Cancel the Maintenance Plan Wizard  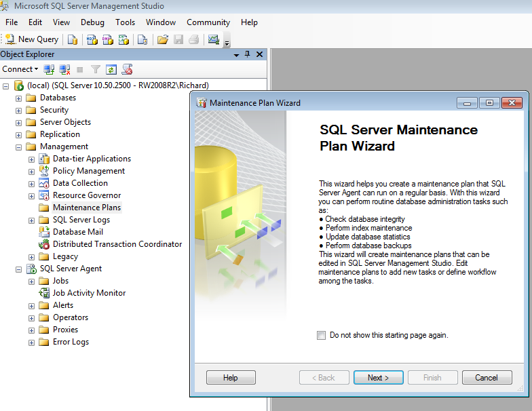[487, 378]
